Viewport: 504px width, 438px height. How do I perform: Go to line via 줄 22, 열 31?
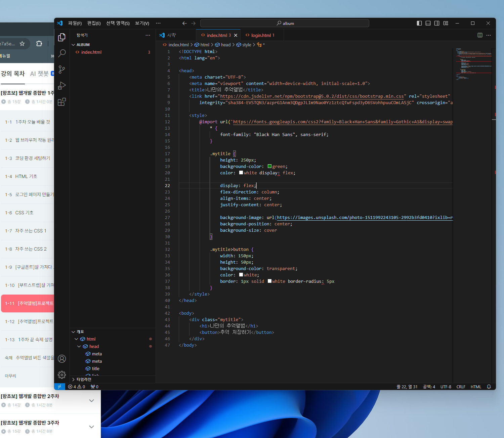point(407,387)
